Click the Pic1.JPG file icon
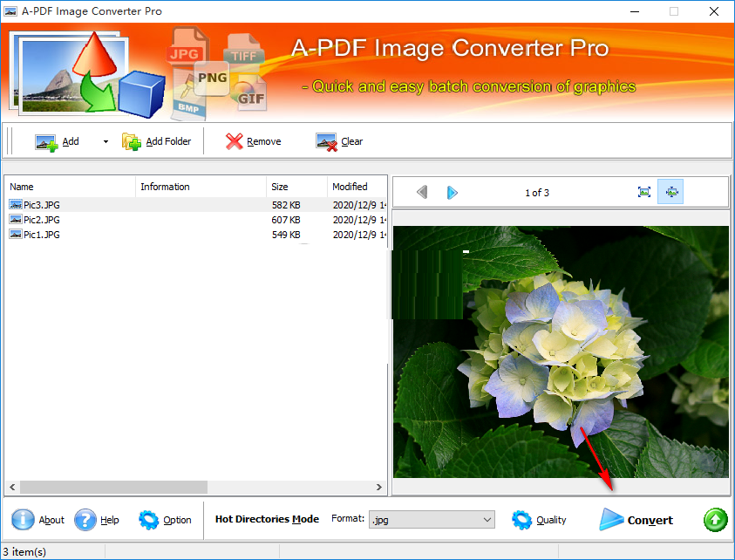The image size is (735, 560). point(16,234)
